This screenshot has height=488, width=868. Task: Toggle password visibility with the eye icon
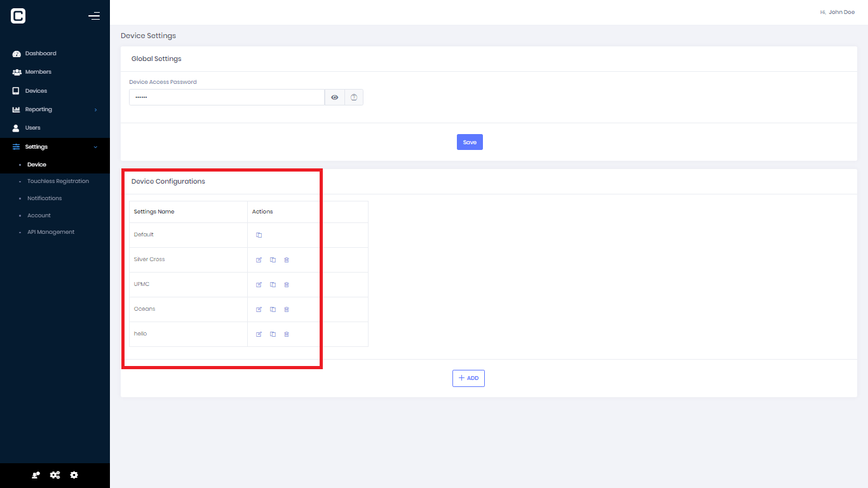[334, 97]
